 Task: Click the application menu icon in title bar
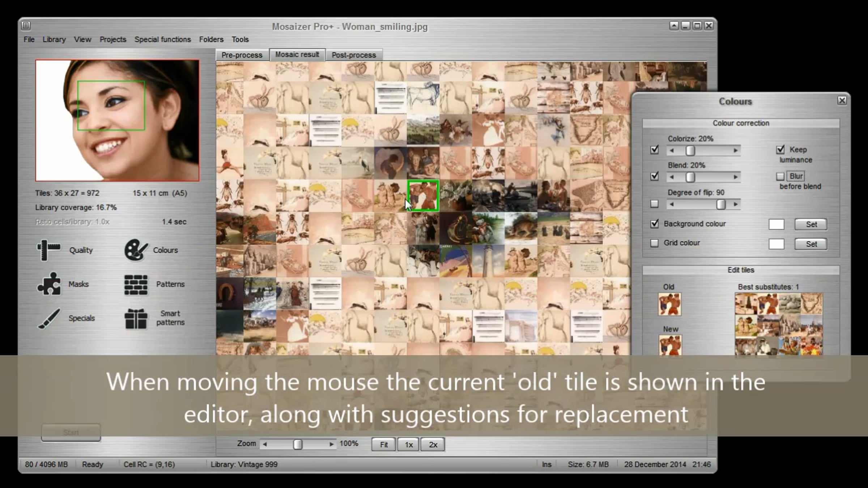[26, 26]
